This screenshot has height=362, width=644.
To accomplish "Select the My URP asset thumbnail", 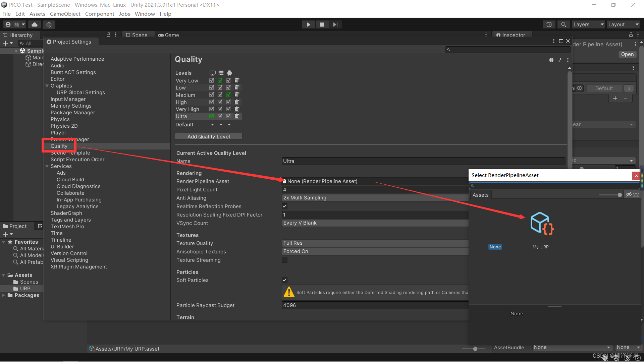I will 541,224.
